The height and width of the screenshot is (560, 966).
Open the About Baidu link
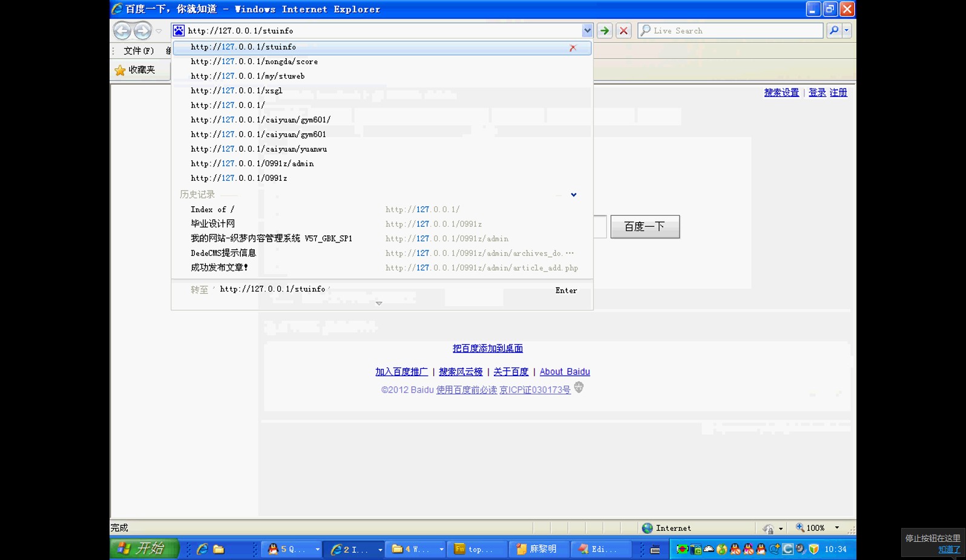point(565,372)
